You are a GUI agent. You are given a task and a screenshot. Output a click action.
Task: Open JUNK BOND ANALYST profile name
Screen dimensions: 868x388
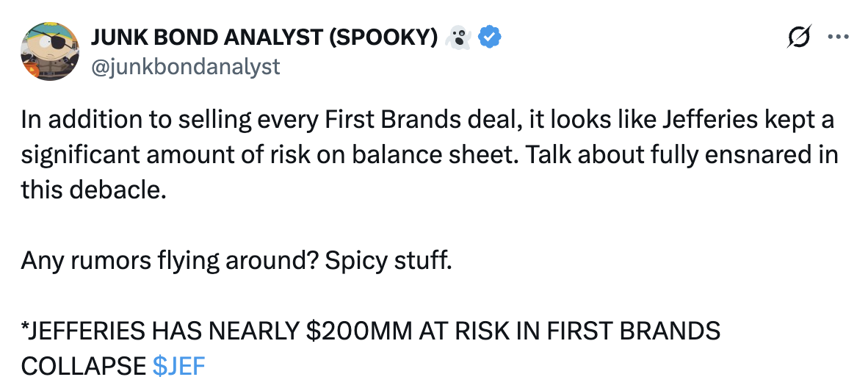(220, 36)
